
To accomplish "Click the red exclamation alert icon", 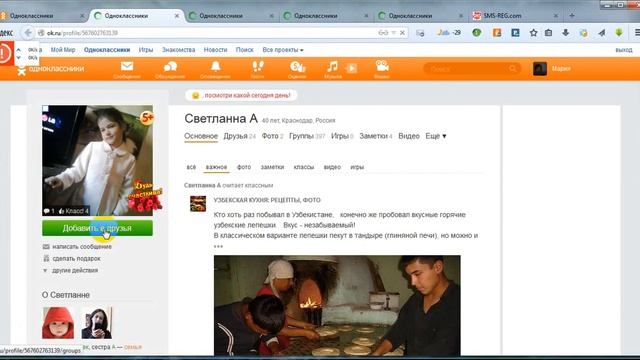I will pyautogui.click(x=5, y=53).
